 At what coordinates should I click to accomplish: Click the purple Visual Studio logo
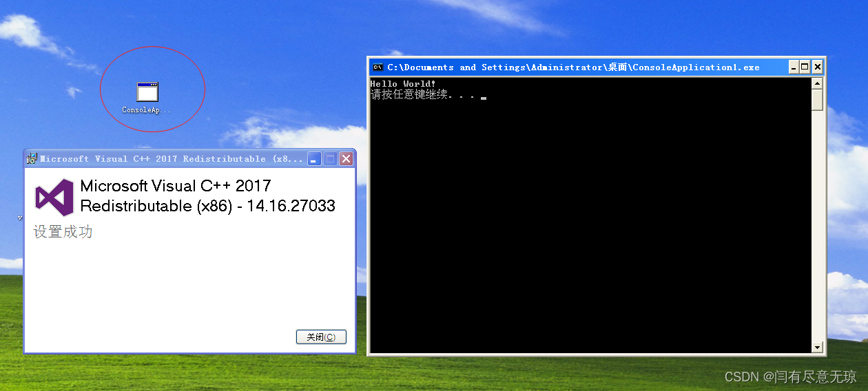54,198
